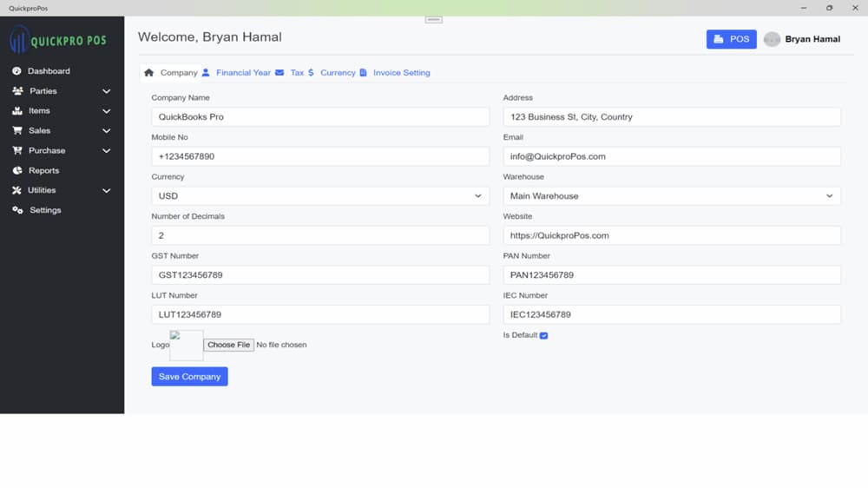Click the Choose File button
Image resolution: width=868 pixels, height=488 pixels.
228,345
